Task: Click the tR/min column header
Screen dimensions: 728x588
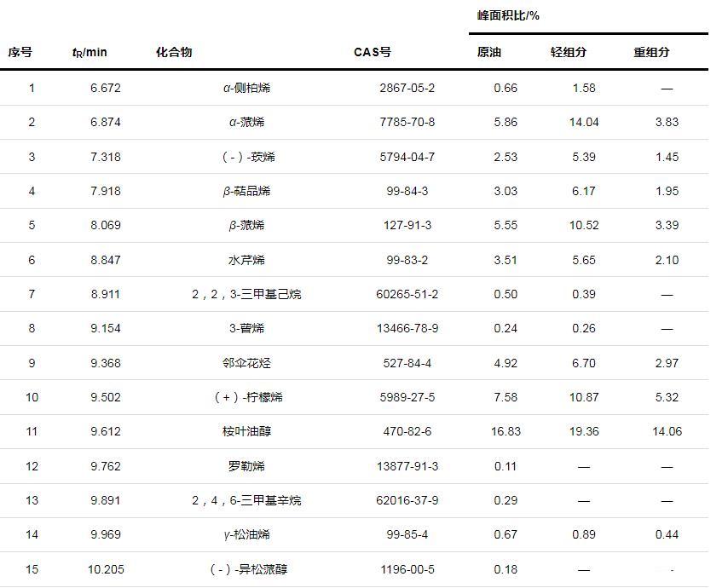Action: point(90,52)
